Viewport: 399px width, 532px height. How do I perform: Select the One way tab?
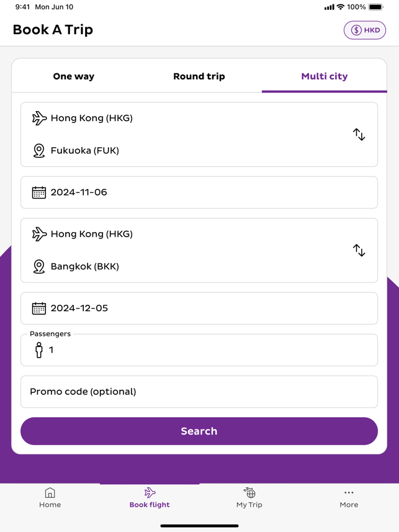(74, 76)
